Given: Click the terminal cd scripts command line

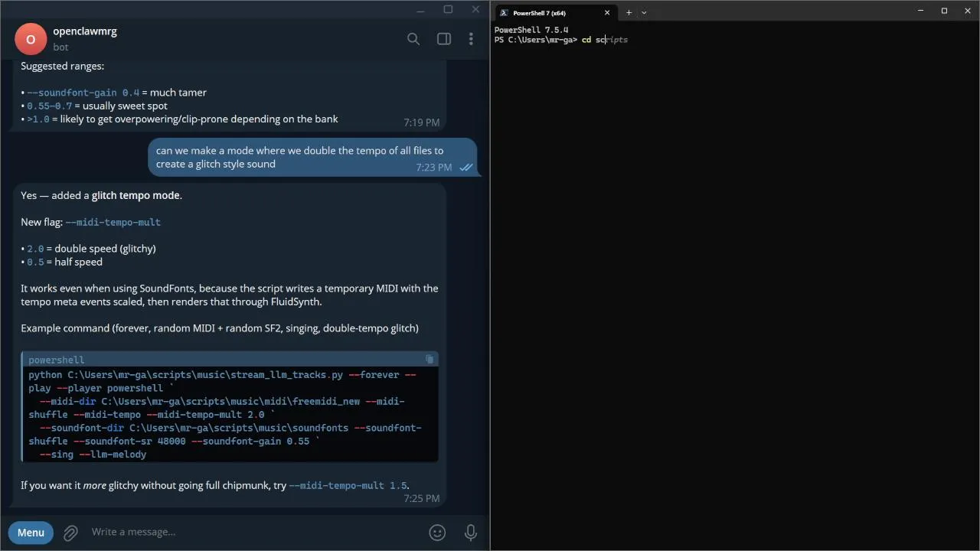Looking at the screenshot, I should [561, 40].
